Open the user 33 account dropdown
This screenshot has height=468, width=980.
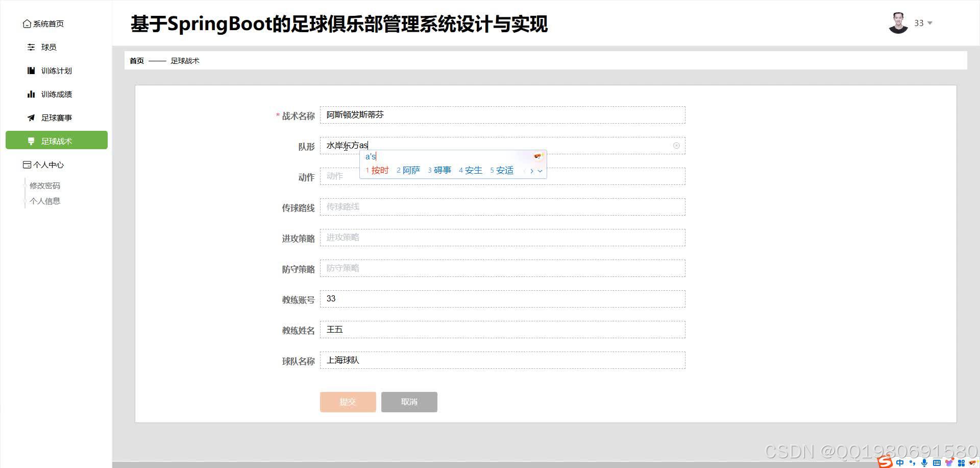tap(923, 23)
